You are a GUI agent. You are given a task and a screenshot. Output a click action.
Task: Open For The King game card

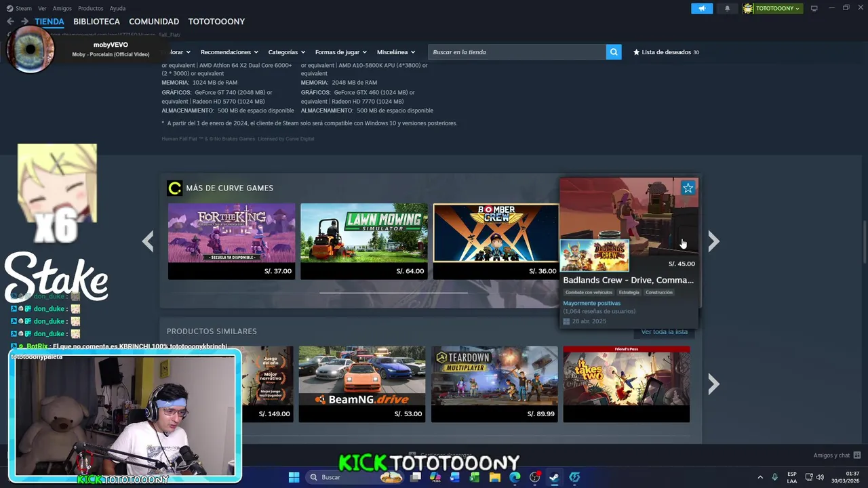[x=231, y=241]
